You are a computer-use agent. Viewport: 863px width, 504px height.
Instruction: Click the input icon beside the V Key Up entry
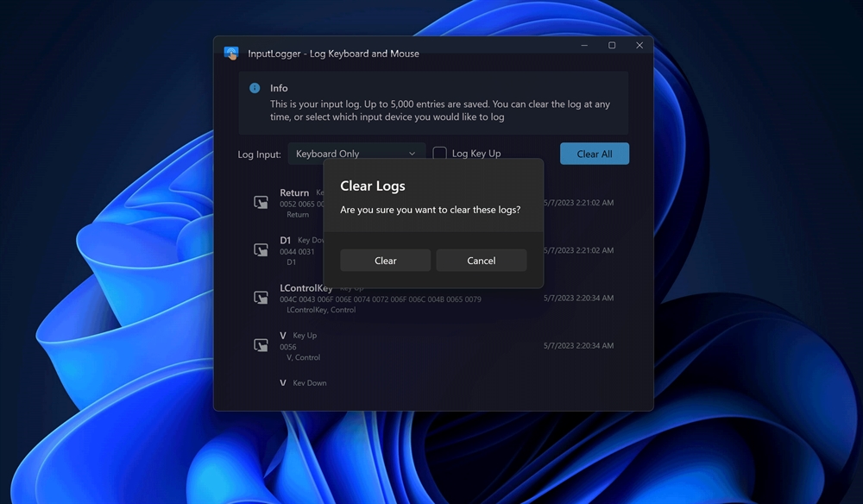(261, 345)
